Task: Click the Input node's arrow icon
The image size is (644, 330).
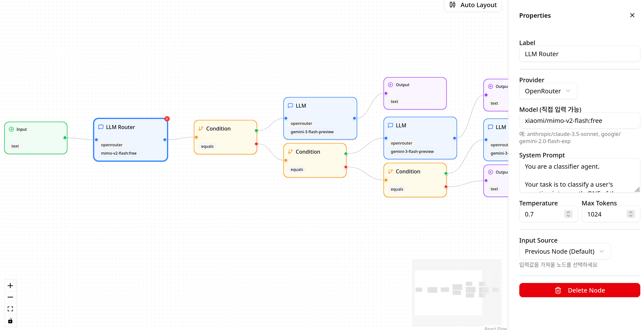Action: 11,129
